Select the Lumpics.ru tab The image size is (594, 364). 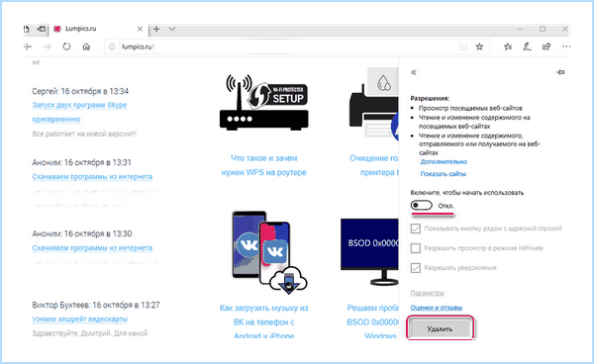[x=97, y=29]
